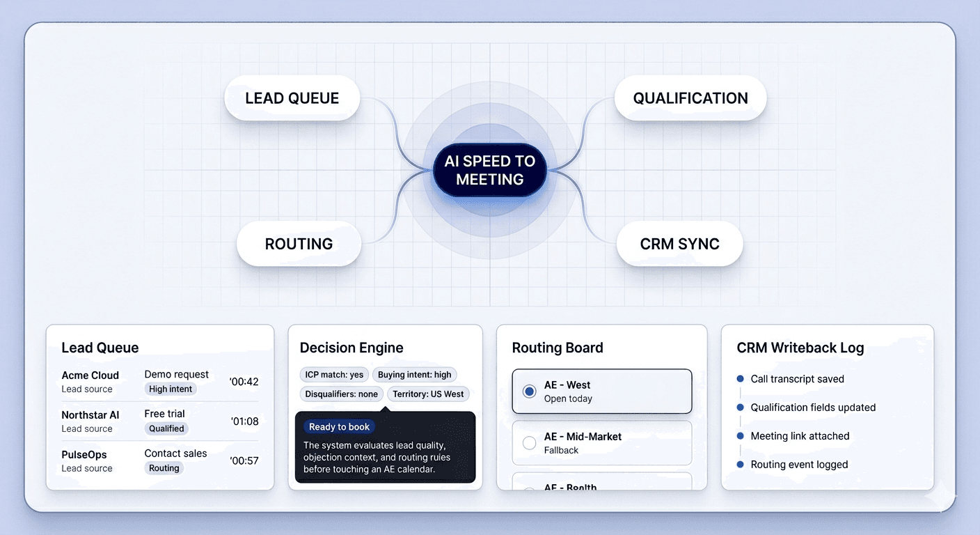Screen dimensions: 980x535
Task: Click the Ready to book badge
Action: [339, 426]
